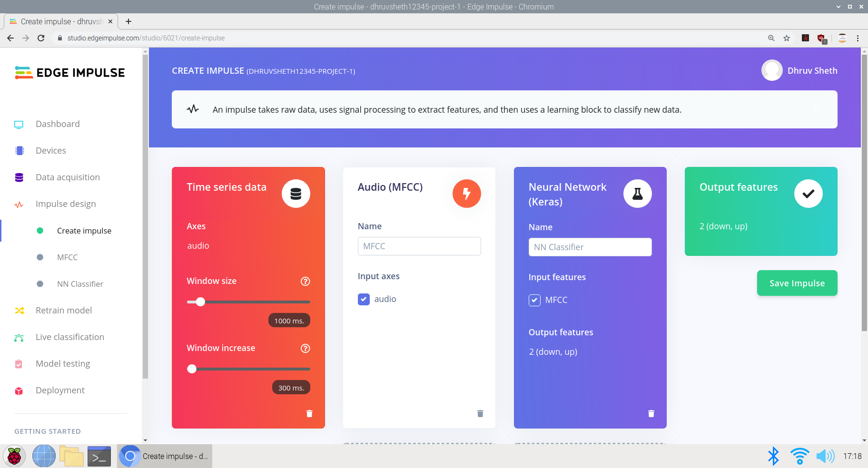Viewport: 868px width, 468px height.
Task: Switch to the Create impulse browser tab
Action: tap(57, 21)
